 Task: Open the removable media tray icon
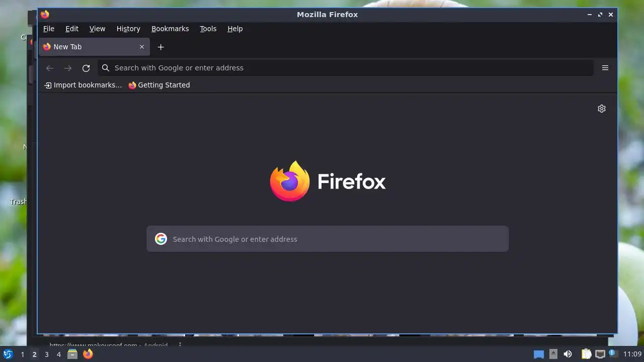pyautogui.click(x=553, y=354)
